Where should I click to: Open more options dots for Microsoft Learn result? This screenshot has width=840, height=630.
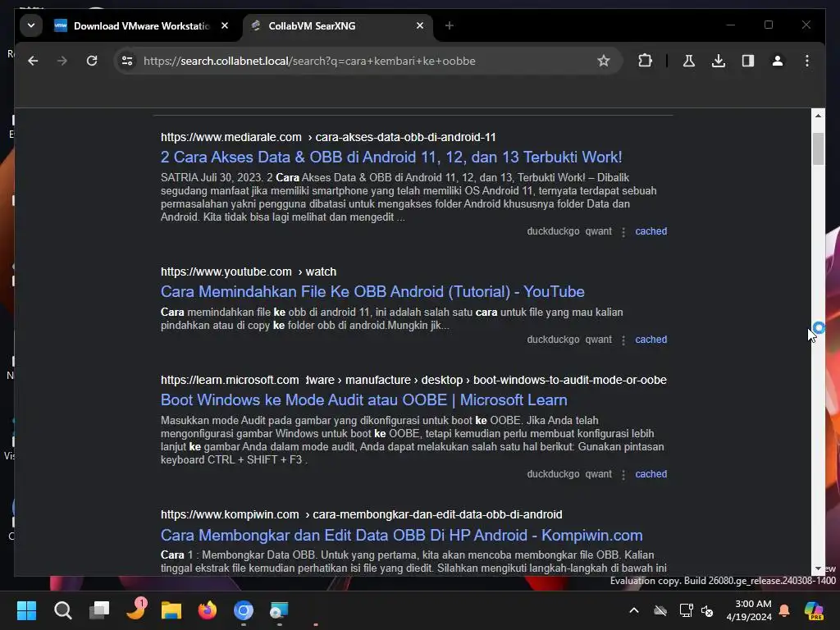(x=623, y=475)
